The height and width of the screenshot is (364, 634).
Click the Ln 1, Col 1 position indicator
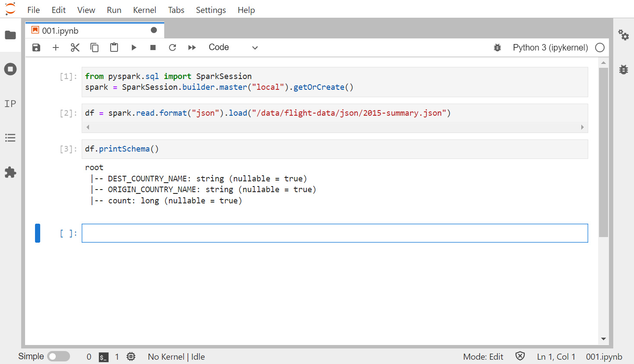coord(556,357)
